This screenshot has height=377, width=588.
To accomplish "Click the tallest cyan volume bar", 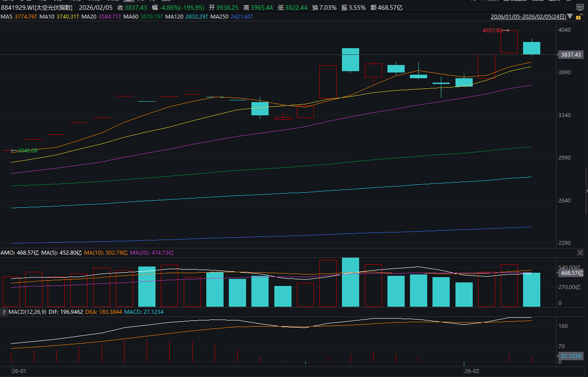I will coord(350,282).
